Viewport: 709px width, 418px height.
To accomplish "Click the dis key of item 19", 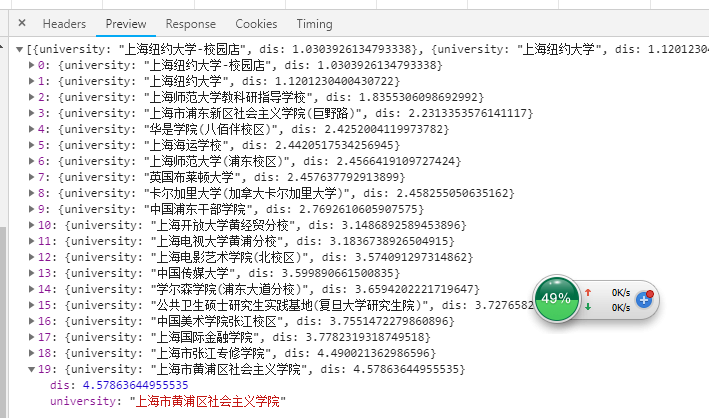I will pyautogui.click(x=61, y=385).
